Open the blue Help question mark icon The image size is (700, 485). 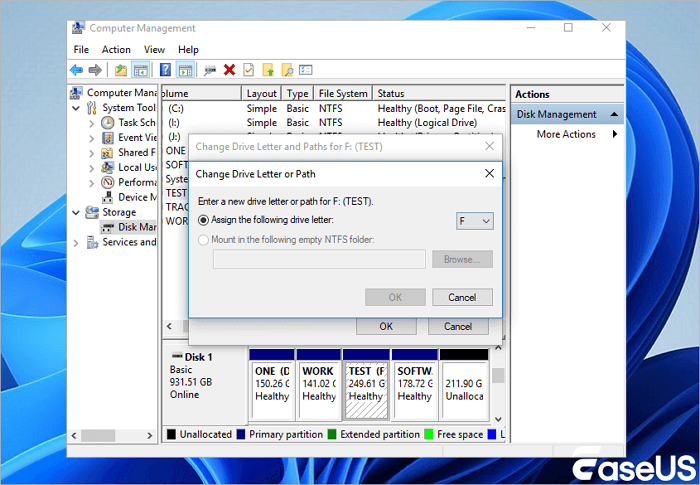pyautogui.click(x=165, y=70)
